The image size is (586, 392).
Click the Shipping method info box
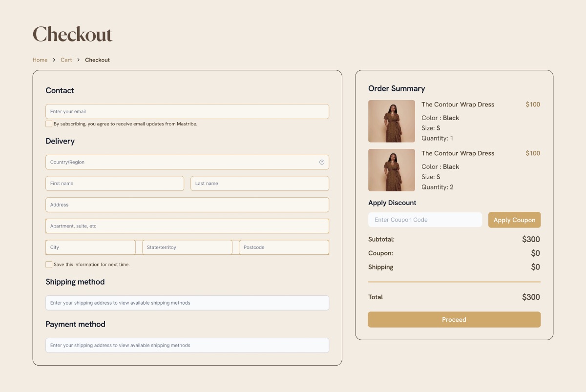tap(187, 303)
